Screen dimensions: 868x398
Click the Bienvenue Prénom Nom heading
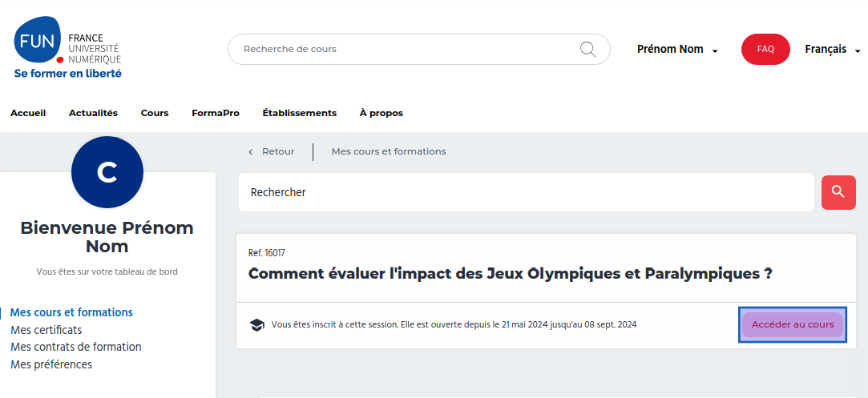107,236
